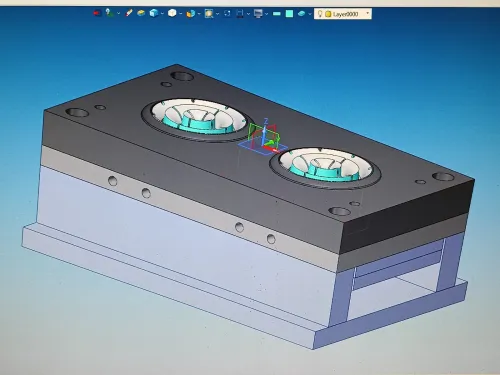This screenshot has width=500, height=375.
Task: Click the blue shaded cube display icon
Action: (x=154, y=13)
